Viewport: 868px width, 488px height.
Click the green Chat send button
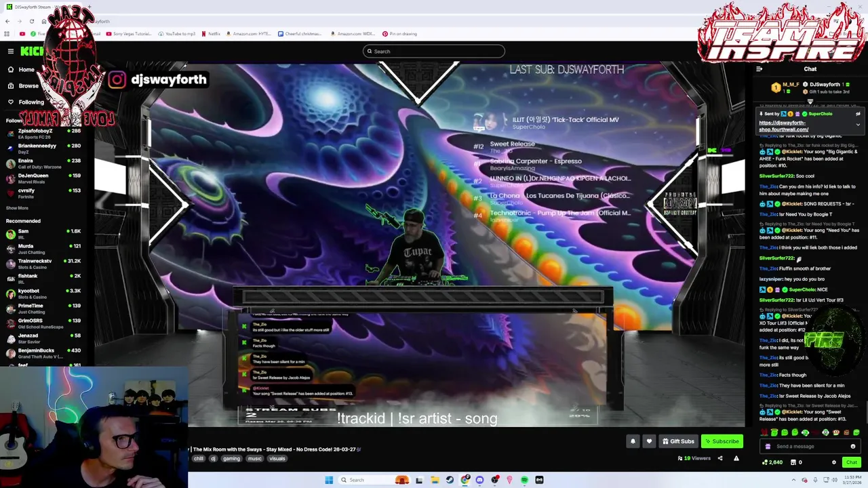coord(852,462)
